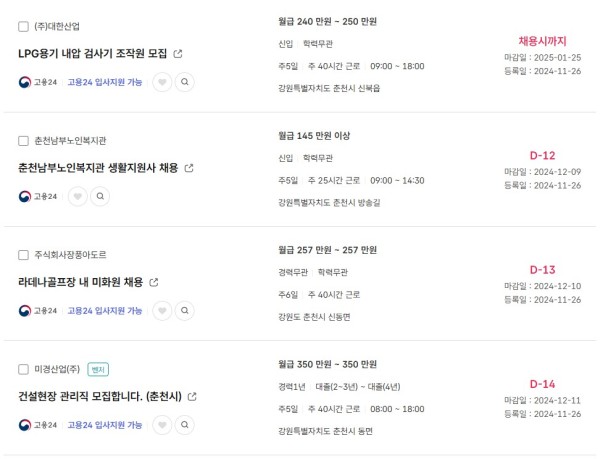Click the 벤처 badge next to 미경산업(주)
The width and height of the screenshot is (600, 459).
click(98, 369)
